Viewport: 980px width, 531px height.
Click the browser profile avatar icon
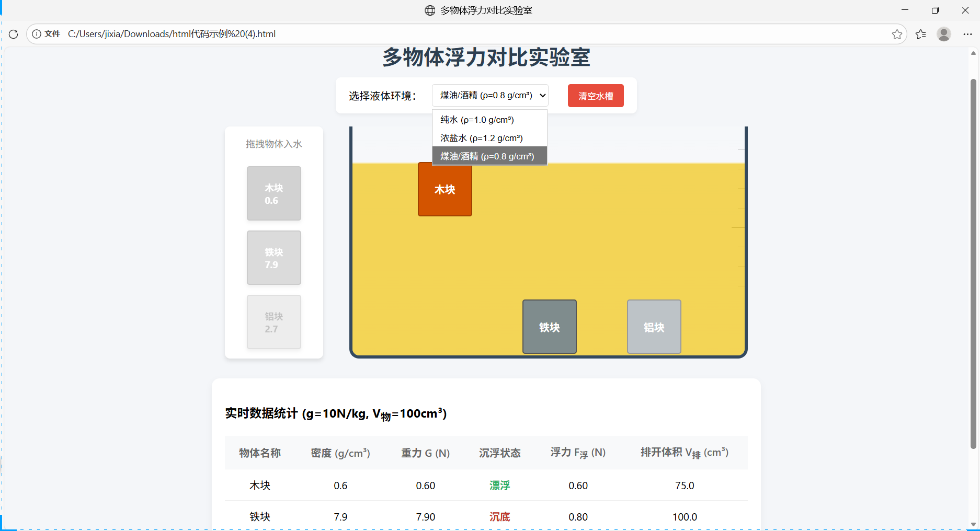coord(944,33)
